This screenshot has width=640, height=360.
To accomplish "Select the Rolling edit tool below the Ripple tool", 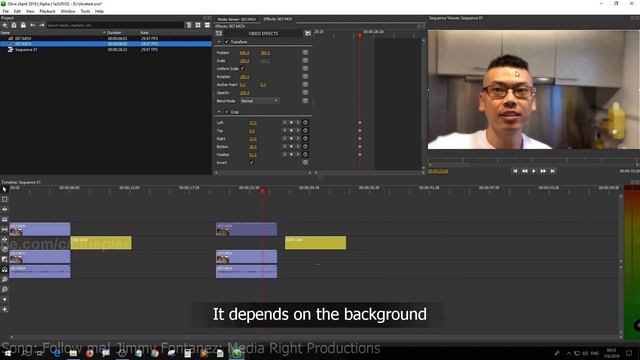I will click(4, 219).
